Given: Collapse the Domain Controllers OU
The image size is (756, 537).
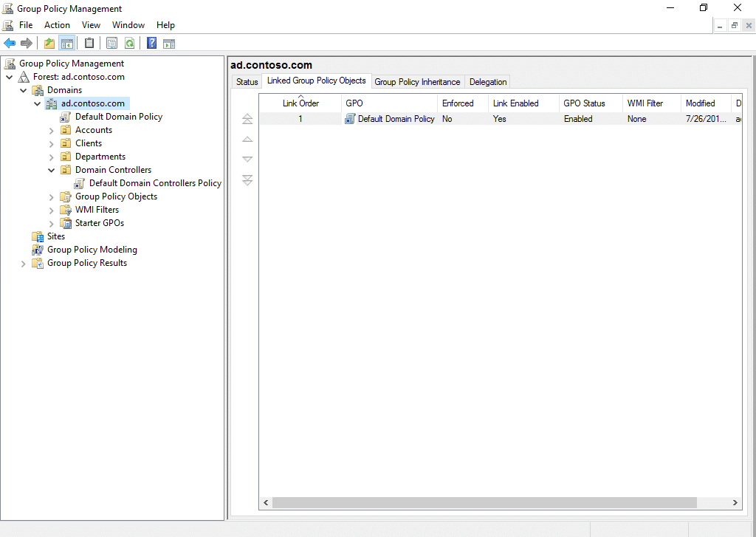Looking at the screenshot, I should 51,170.
